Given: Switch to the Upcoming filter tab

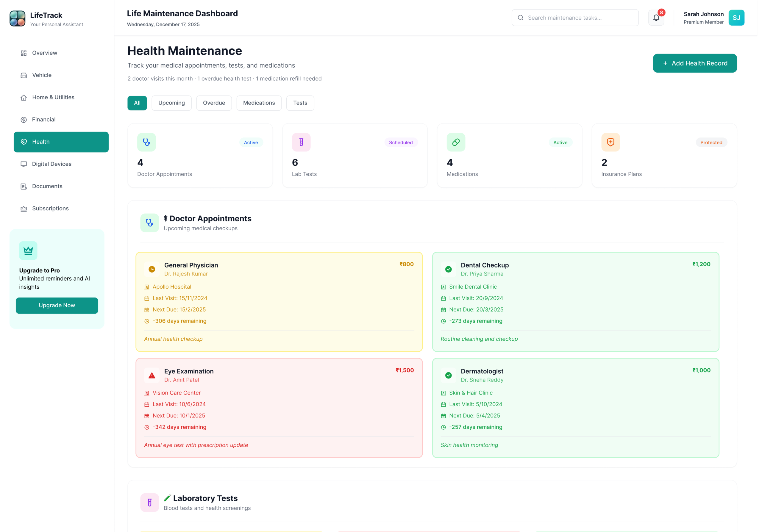Looking at the screenshot, I should point(171,103).
